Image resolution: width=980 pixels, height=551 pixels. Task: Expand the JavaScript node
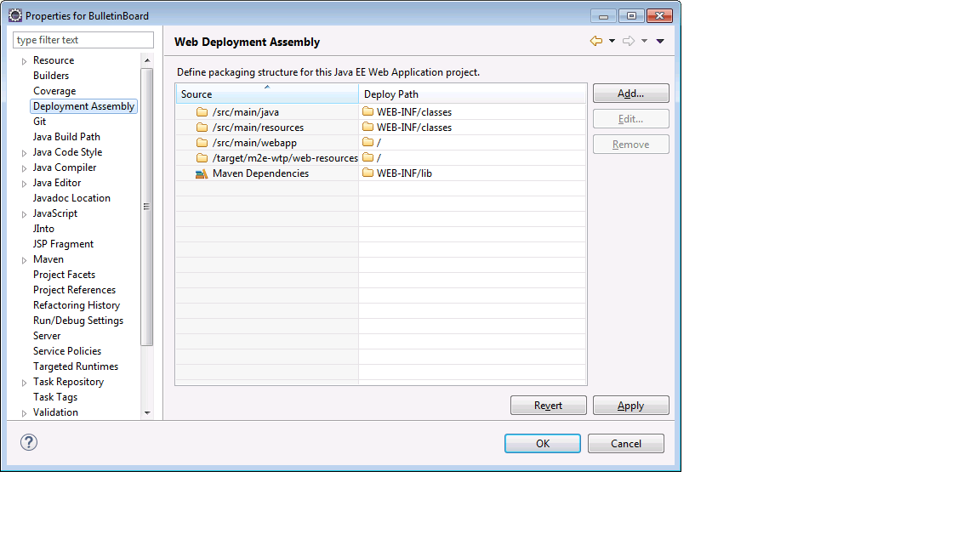pos(24,214)
